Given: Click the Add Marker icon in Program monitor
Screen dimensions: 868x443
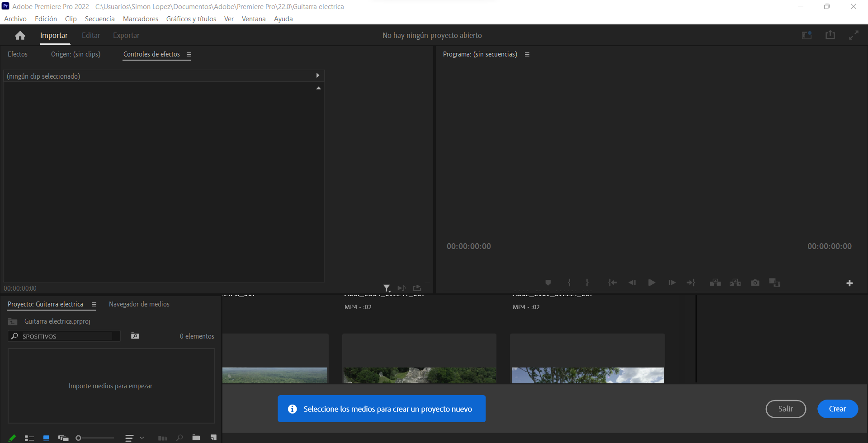Looking at the screenshot, I should point(548,283).
